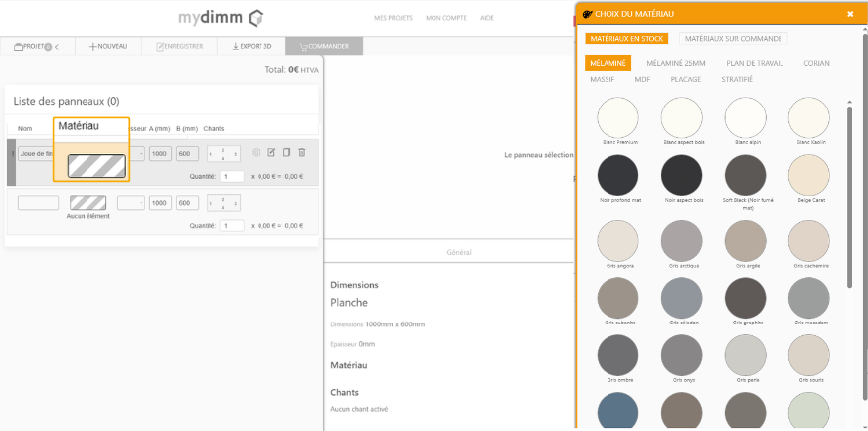The height and width of the screenshot is (431, 868).
Task: Open the Commander cart button
Action: 323,46
